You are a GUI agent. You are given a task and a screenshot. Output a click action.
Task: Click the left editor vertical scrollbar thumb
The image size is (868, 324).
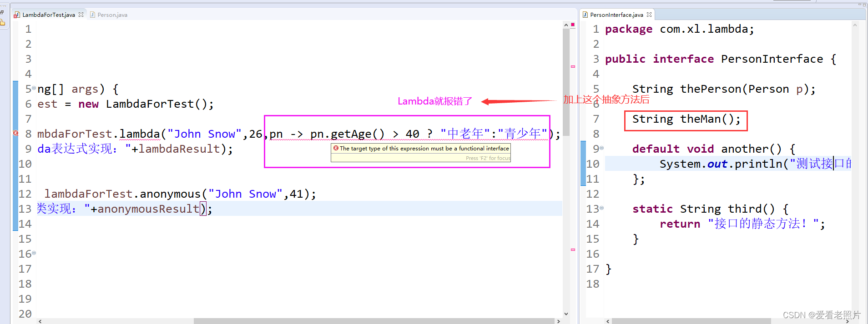tap(566, 83)
